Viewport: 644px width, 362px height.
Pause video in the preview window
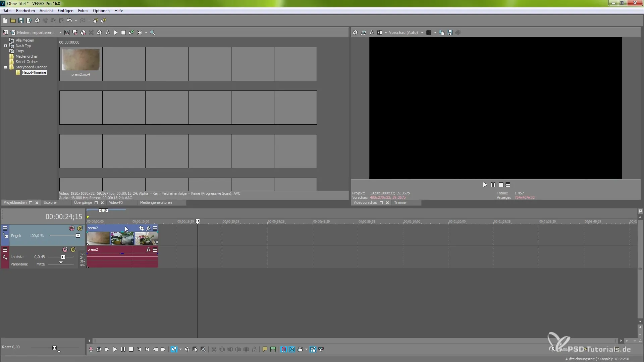[493, 185]
